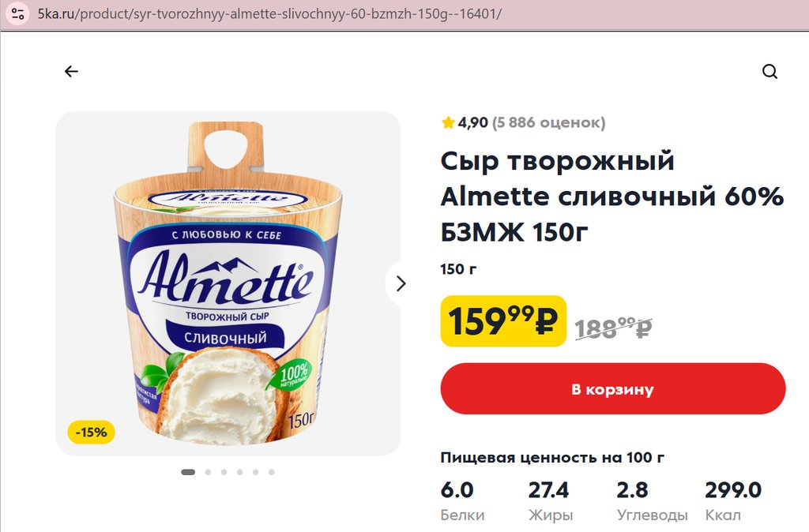Click the -15% discount badge
The image size is (809, 532).
tap(92, 432)
